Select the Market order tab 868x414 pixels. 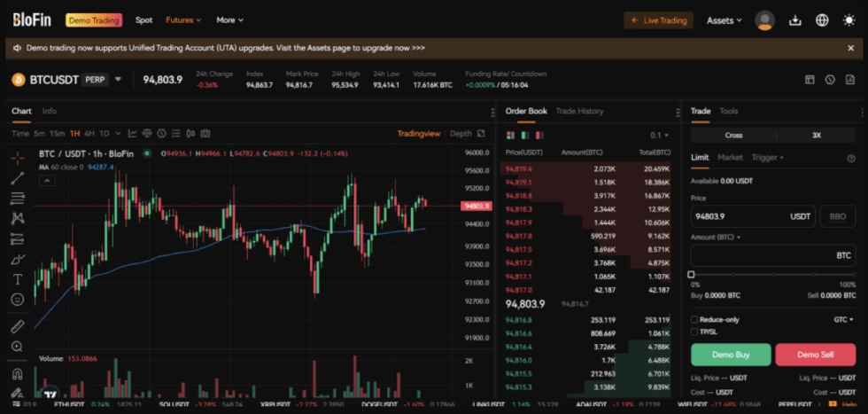tap(730, 158)
